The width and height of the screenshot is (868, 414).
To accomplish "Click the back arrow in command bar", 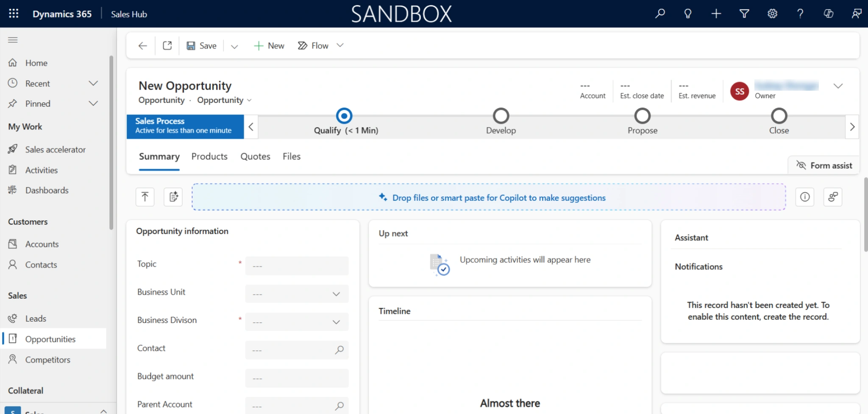I will click(143, 46).
